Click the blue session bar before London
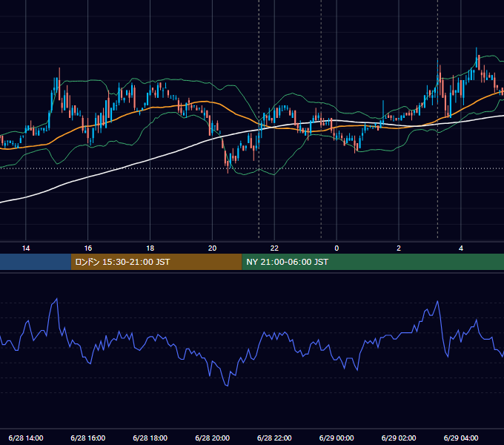 (x=36, y=262)
